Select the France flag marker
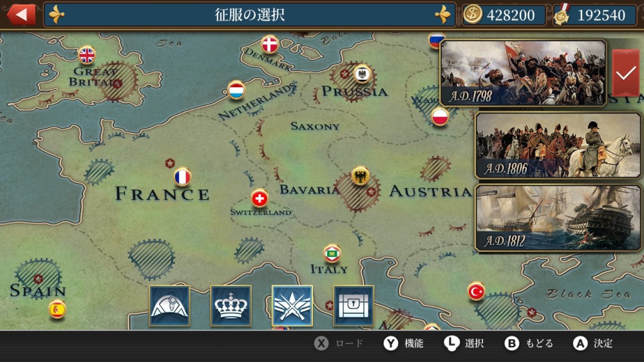The width and height of the screenshot is (644, 362). (x=182, y=177)
